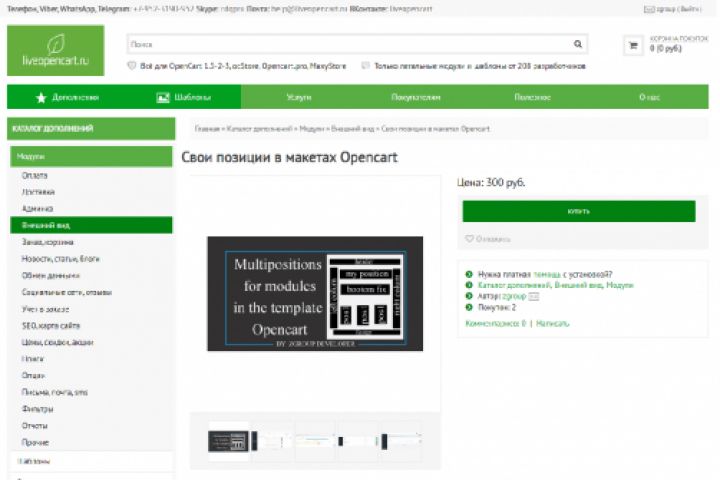The width and height of the screenshot is (720, 480).
Task: Click the search magnifier icon
Action: (578, 44)
